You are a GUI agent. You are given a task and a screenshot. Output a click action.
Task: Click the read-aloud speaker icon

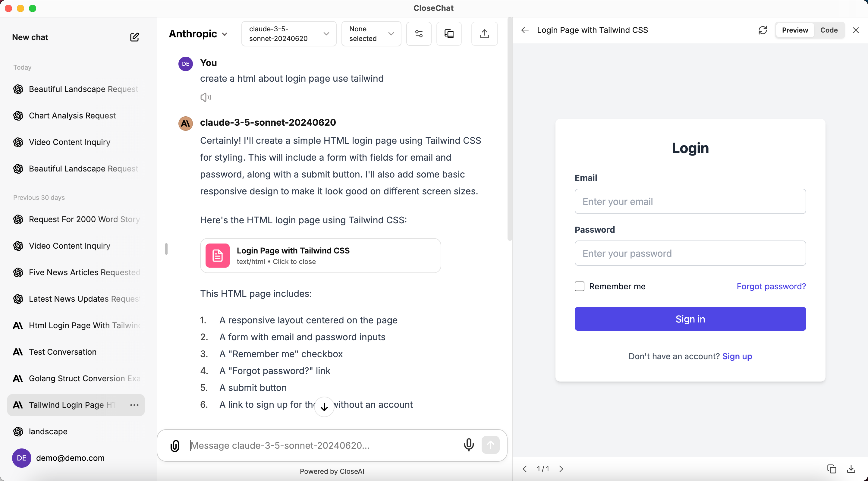point(206,97)
